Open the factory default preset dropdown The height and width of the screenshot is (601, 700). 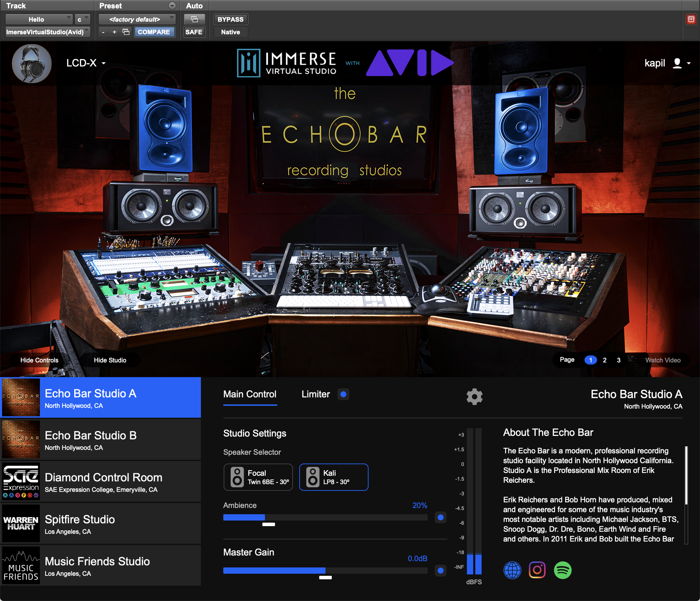tap(137, 19)
